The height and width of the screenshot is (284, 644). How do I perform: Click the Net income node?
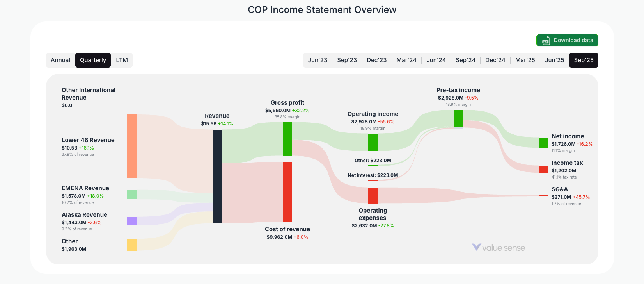543,143
